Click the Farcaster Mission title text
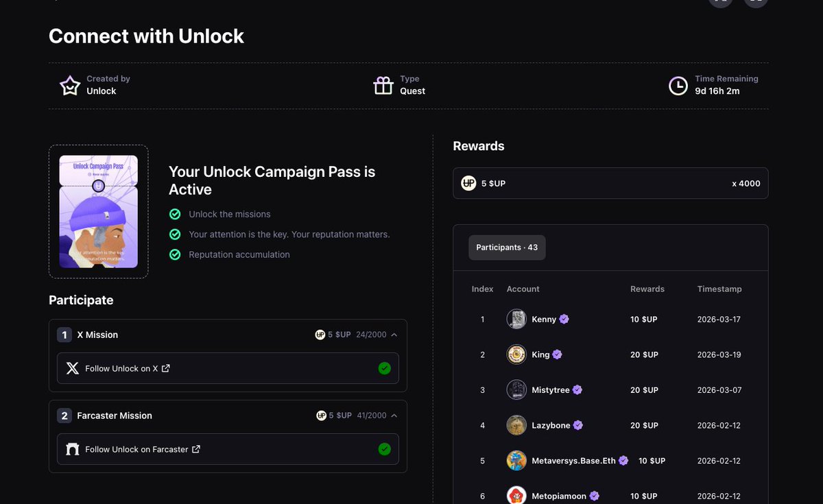823x504 pixels. pyautogui.click(x=115, y=416)
